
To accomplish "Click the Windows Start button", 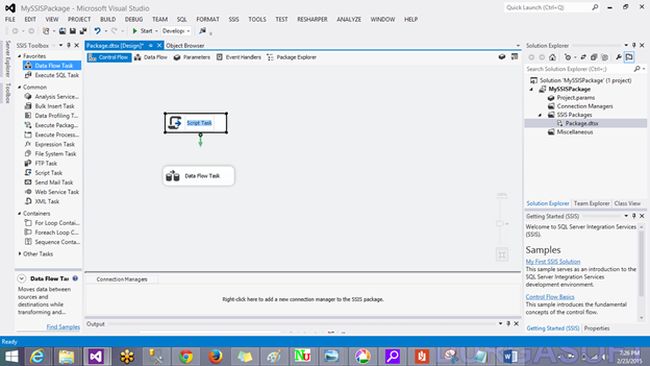I will coord(11,356).
